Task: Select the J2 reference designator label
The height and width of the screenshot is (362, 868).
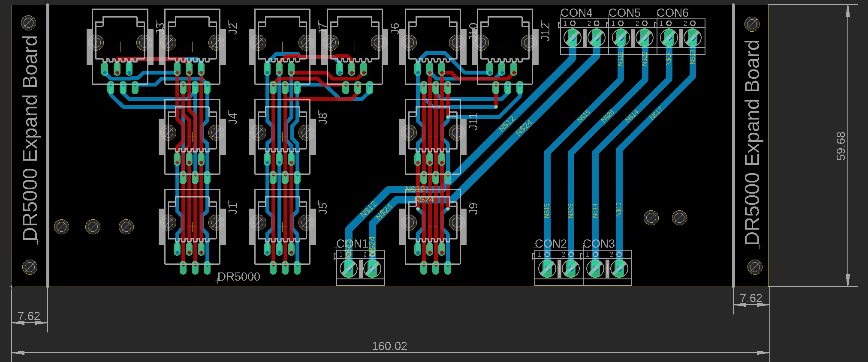Action: click(232, 28)
